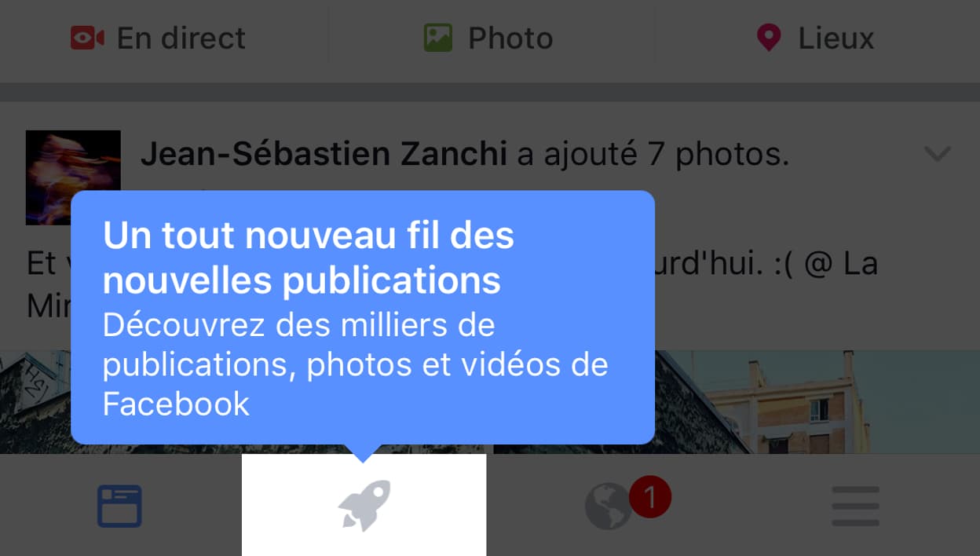Tap the red En direct camera icon
Viewport: 980px width, 556px height.
pos(87,38)
